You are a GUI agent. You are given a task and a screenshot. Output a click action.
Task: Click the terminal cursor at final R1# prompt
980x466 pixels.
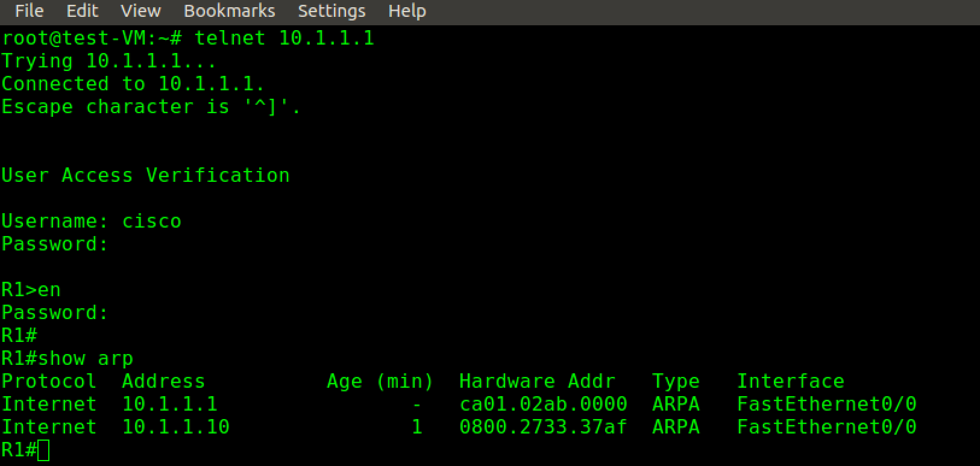coord(43,450)
